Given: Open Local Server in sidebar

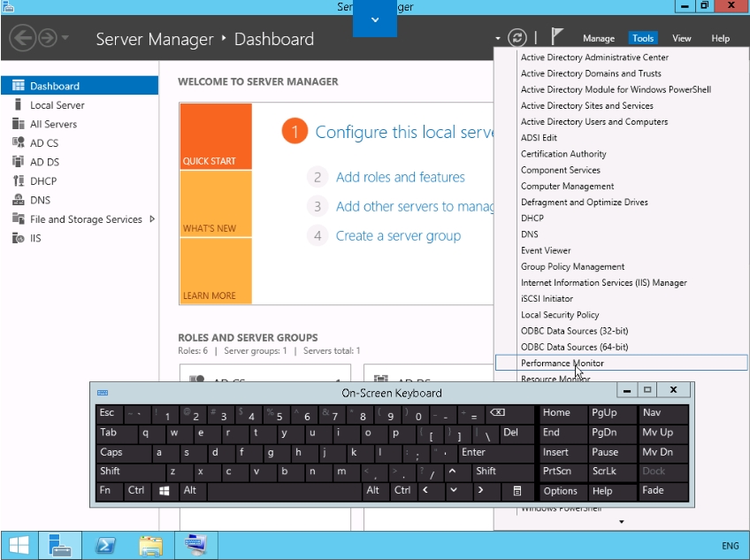Looking at the screenshot, I should [x=57, y=105].
